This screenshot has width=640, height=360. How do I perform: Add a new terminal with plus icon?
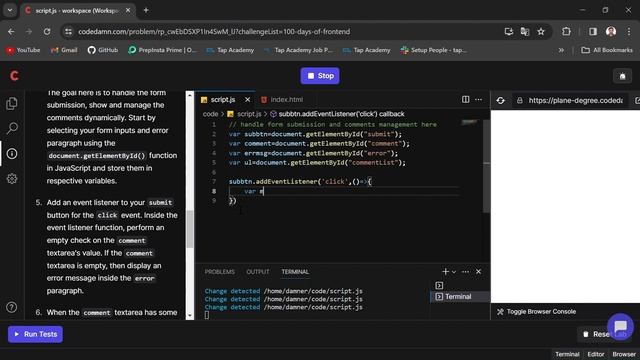(x=445, y=271)
